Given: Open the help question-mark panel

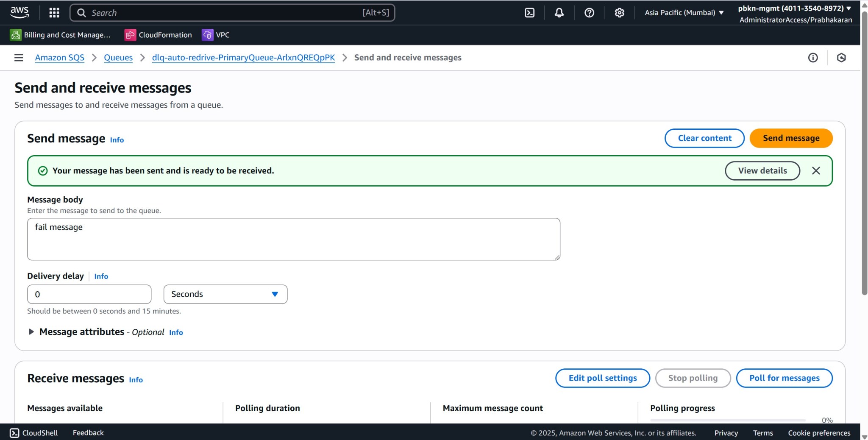Looking at the screenshot, I should pos(589,12).
